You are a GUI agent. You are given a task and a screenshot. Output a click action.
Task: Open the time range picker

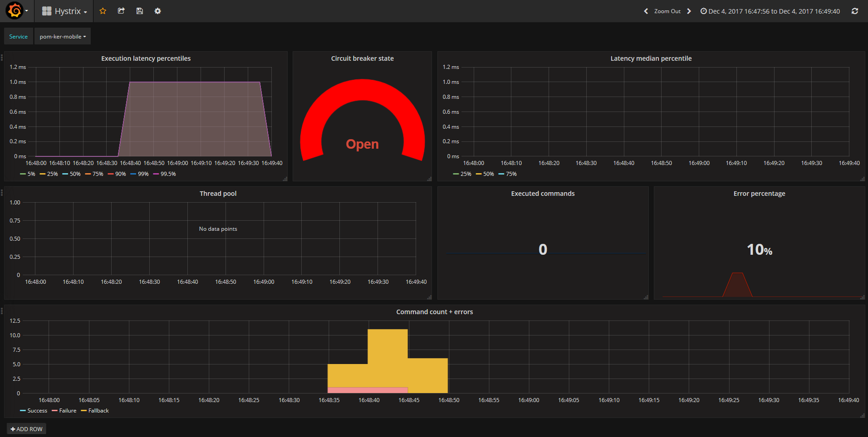[x=770, y=11]
